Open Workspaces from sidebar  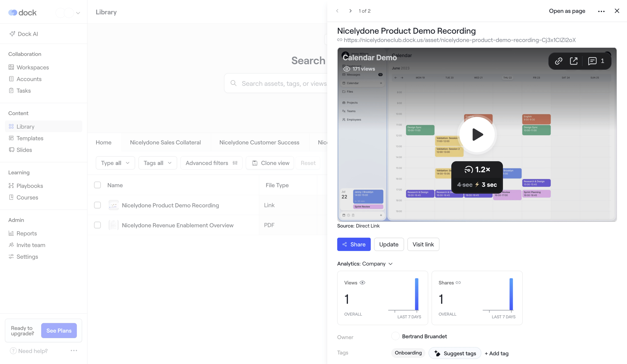click(29, 67)
